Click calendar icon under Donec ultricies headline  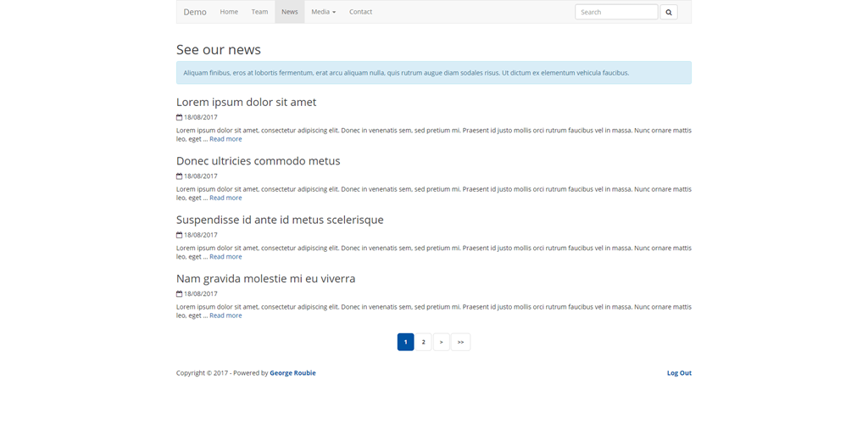tap(180, 176)
